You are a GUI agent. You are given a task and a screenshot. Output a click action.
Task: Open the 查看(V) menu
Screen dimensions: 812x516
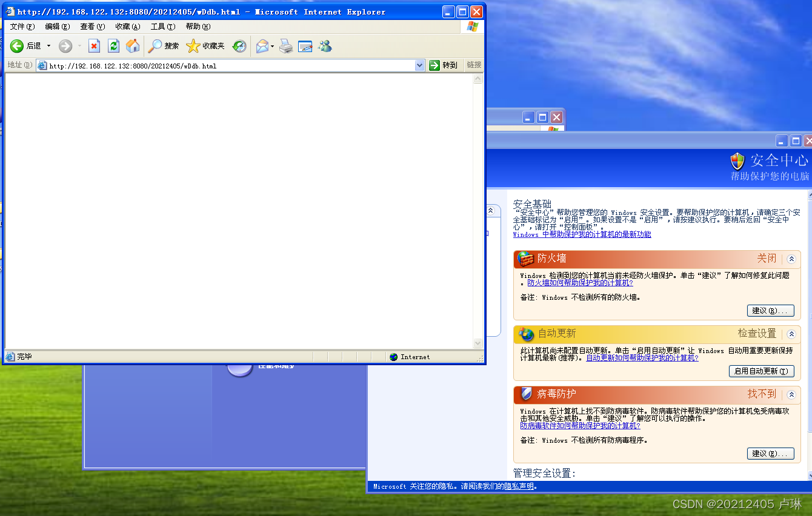coord(93,27)
